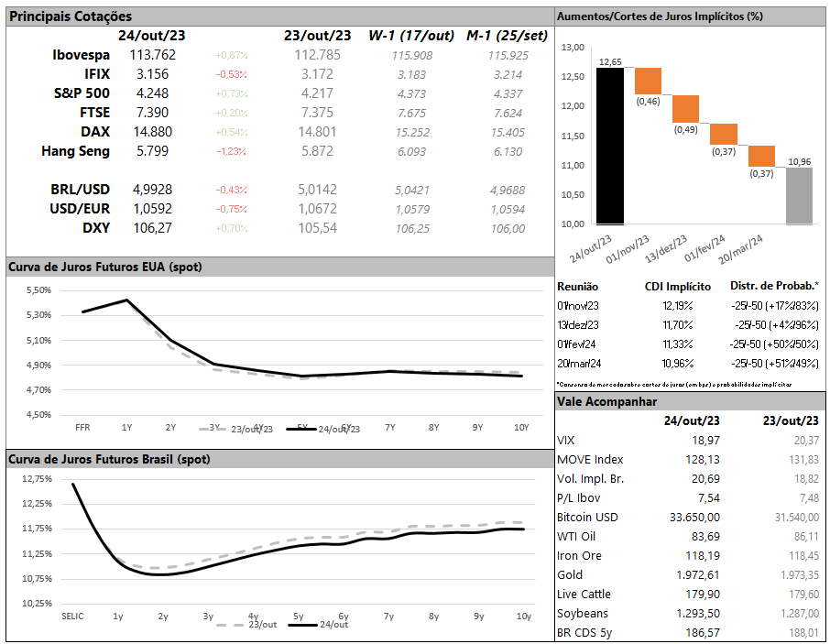Click the Ibovespa value 113.762

tap(152, 55)
